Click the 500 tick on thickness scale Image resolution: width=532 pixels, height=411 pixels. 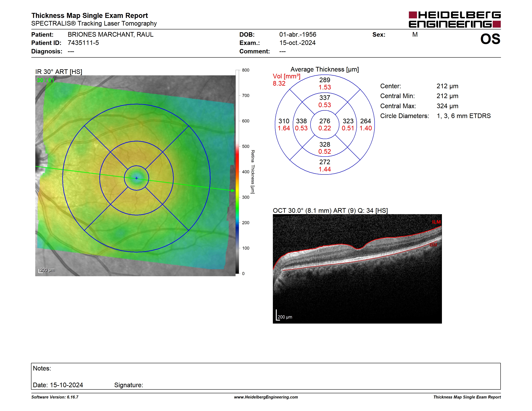[x=245, y=146]
